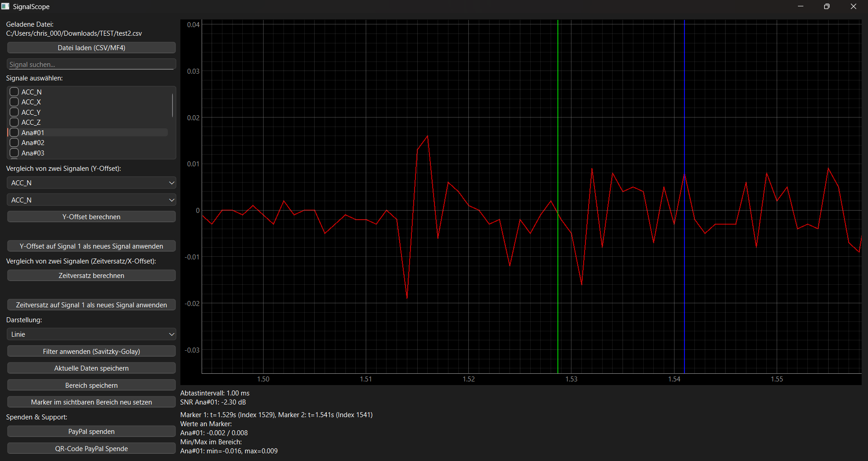The height and width of the screenshot is (461, 868).
Task: Click Aktuelle Daten speichern
Action: tap(91, 368)
